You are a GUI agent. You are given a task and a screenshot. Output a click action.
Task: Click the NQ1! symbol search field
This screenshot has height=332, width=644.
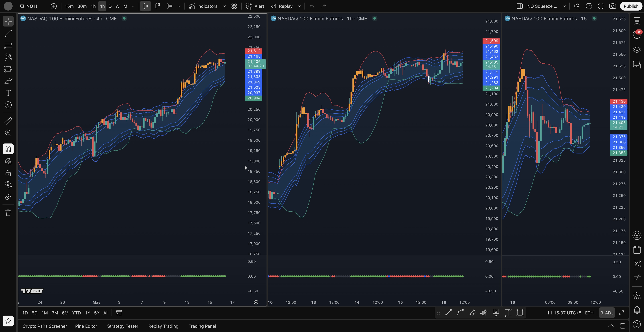click(32, 6)
